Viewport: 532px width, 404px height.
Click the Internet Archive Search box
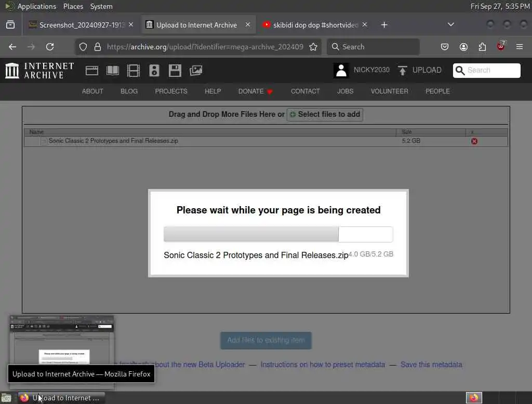[x=486, y=70]
